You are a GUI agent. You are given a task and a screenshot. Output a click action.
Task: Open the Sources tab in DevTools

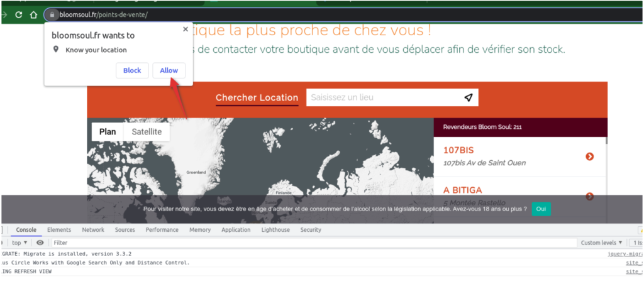tap(125, 230)
